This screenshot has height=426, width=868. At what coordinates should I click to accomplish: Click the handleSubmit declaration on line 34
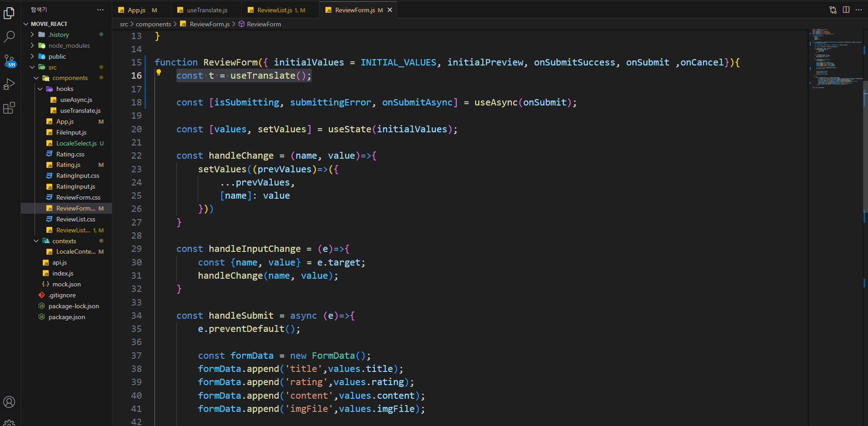(x=241, y=316)
